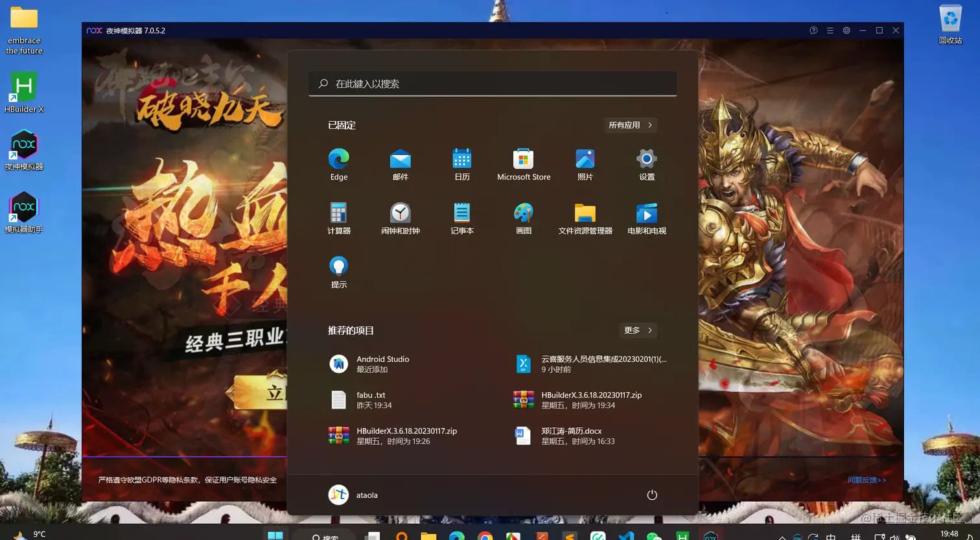The image size is (980, 540).
Task: Expand All apps (所有应用) list
Action: [630, 125]
